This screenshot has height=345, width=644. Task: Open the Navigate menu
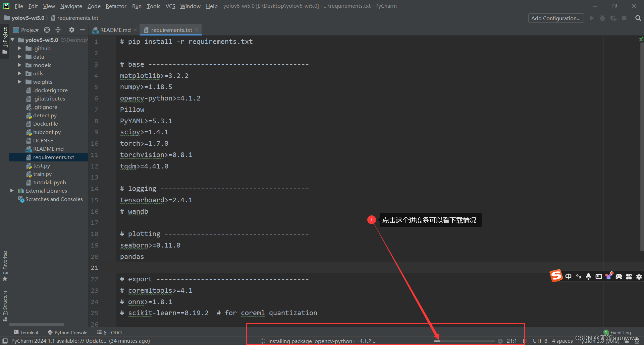pos(71,6)
